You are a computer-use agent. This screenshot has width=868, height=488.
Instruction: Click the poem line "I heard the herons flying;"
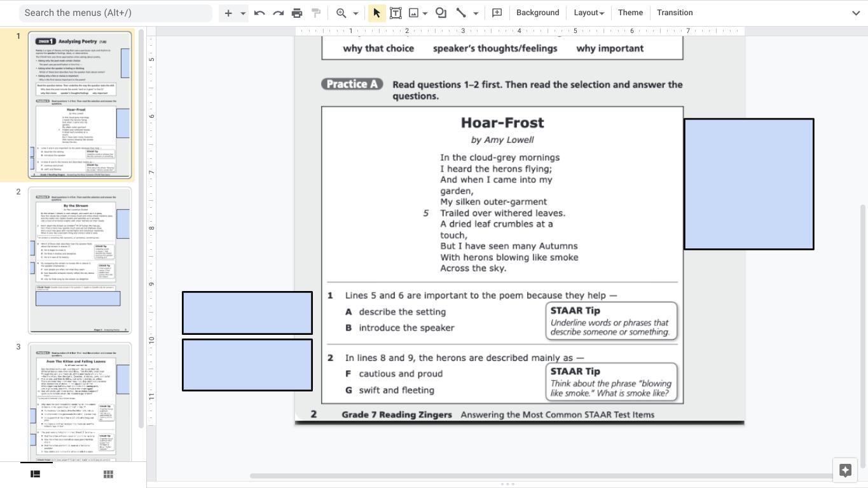pos(496,169)
